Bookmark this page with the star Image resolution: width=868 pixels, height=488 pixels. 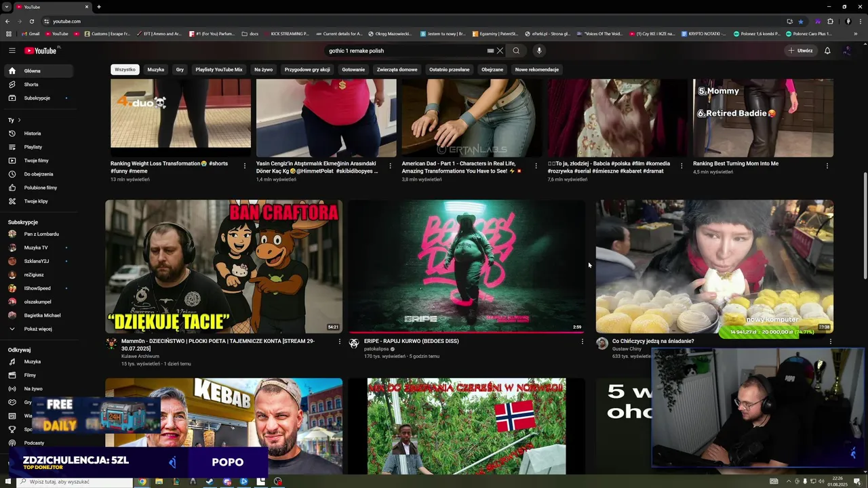801,21
